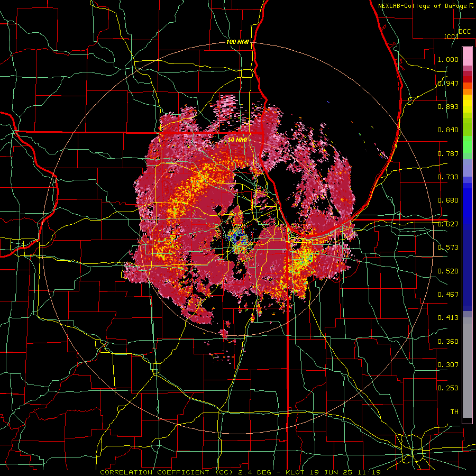
Task: Select the 0.680 scale value
Action: tap(448, 200)
